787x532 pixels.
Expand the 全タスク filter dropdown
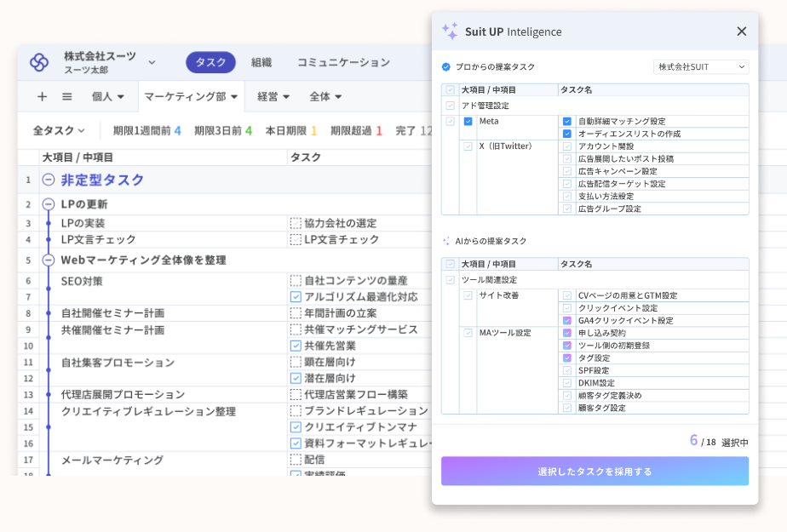[59, 130]
